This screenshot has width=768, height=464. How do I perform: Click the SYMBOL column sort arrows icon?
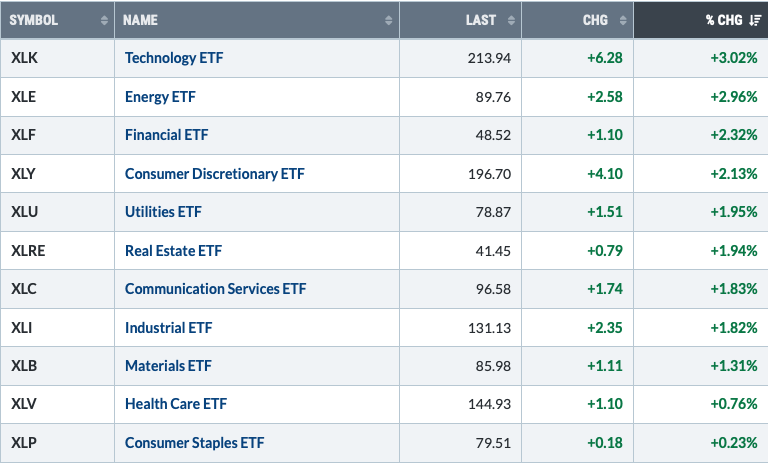[105, 20]
